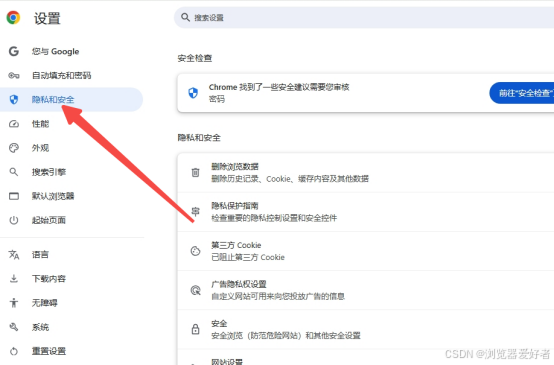Click the power icon for 起始页面

(14, 220)
